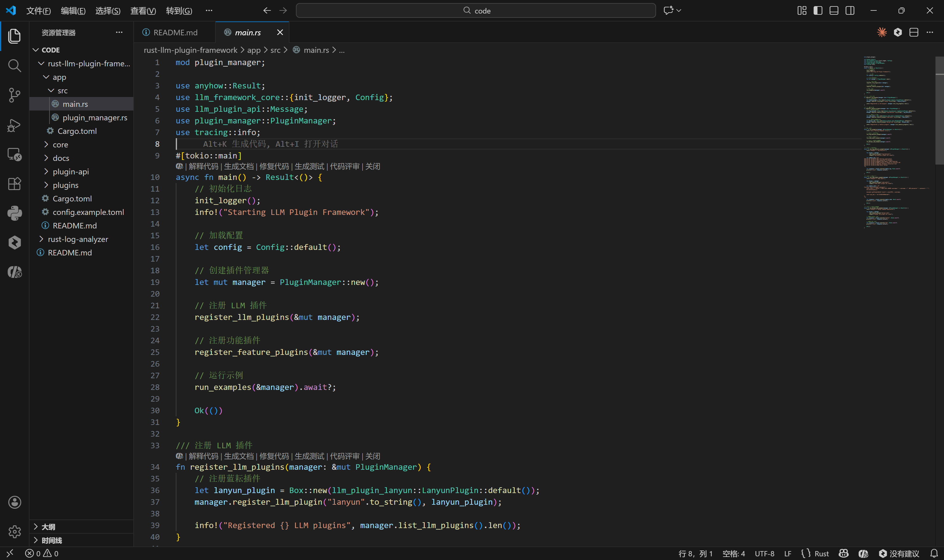944x560 pixels.
Task: Open the Extensions view
Action: pyautogui.click(x=14, y=184)
